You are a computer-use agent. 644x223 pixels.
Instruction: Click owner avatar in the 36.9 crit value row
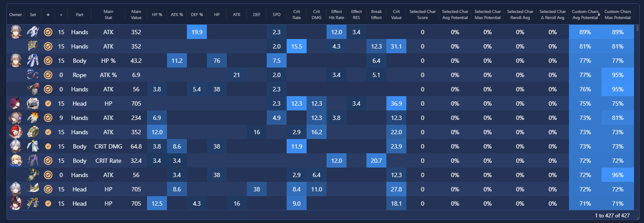coord(16,103)
